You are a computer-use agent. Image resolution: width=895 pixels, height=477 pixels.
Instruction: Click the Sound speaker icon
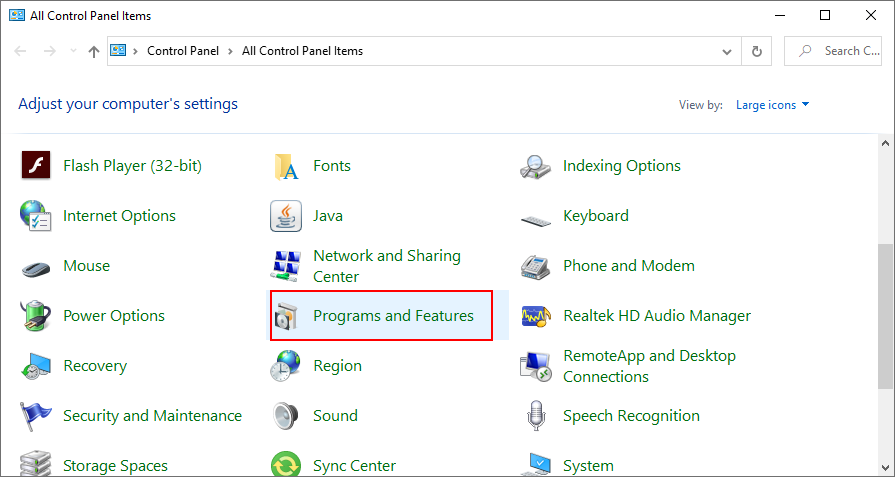(286, 415)
